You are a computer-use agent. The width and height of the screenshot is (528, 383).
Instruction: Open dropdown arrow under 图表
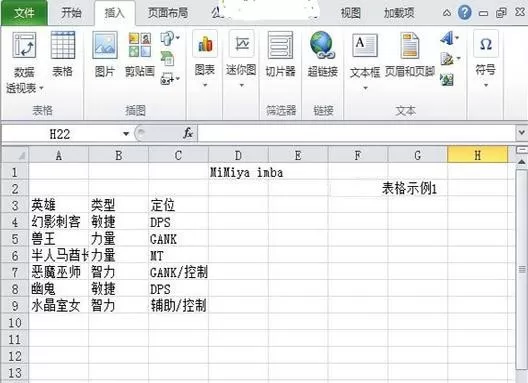205,85
